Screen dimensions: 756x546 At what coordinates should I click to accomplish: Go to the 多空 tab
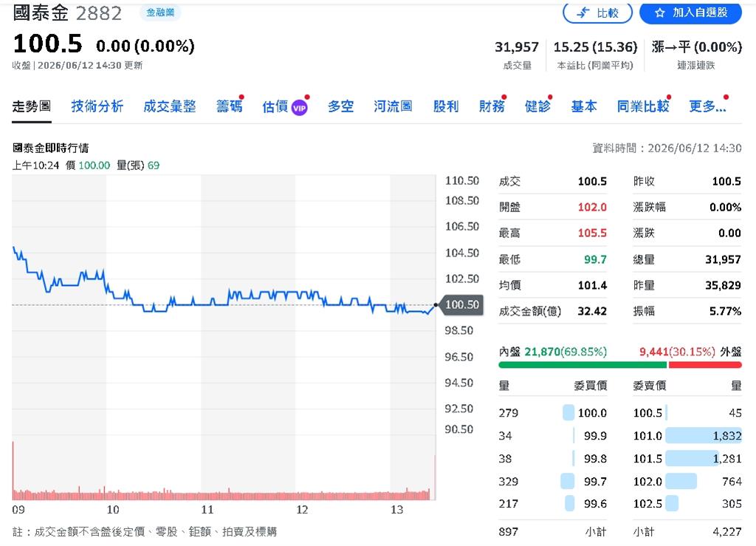point(341,106)
